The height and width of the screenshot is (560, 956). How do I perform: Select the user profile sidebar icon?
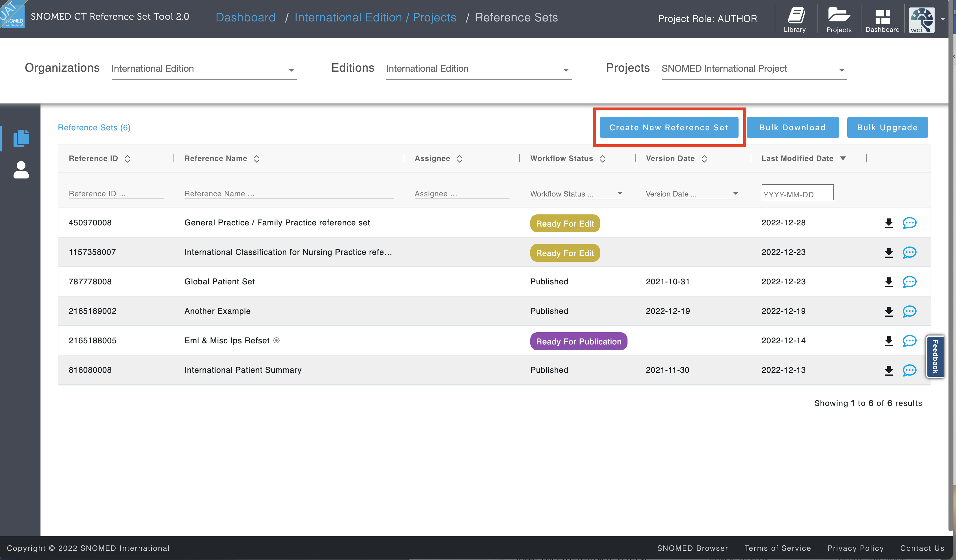tap(21, 170)
